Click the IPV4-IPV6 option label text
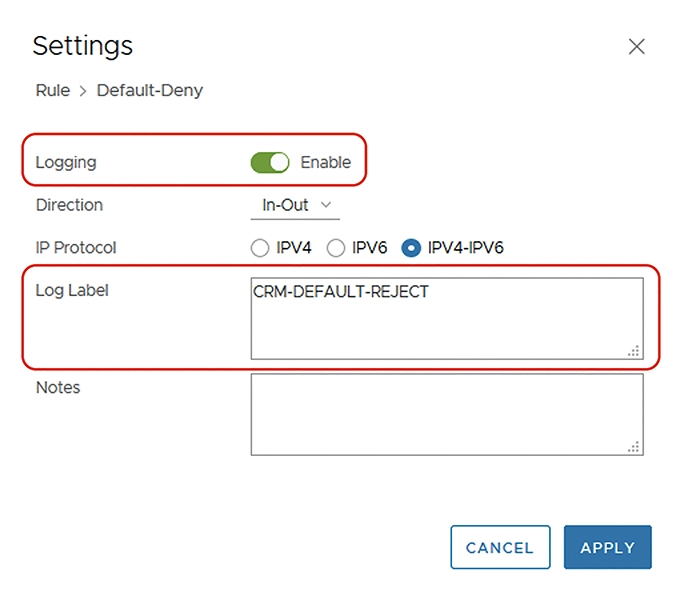This screenshot has width=680, height=600. 465,248
